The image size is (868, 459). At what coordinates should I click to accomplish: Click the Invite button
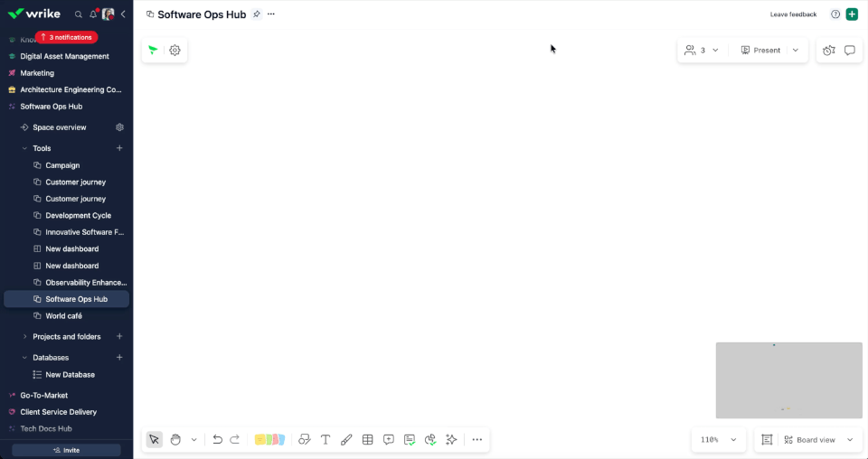point(66,450)
